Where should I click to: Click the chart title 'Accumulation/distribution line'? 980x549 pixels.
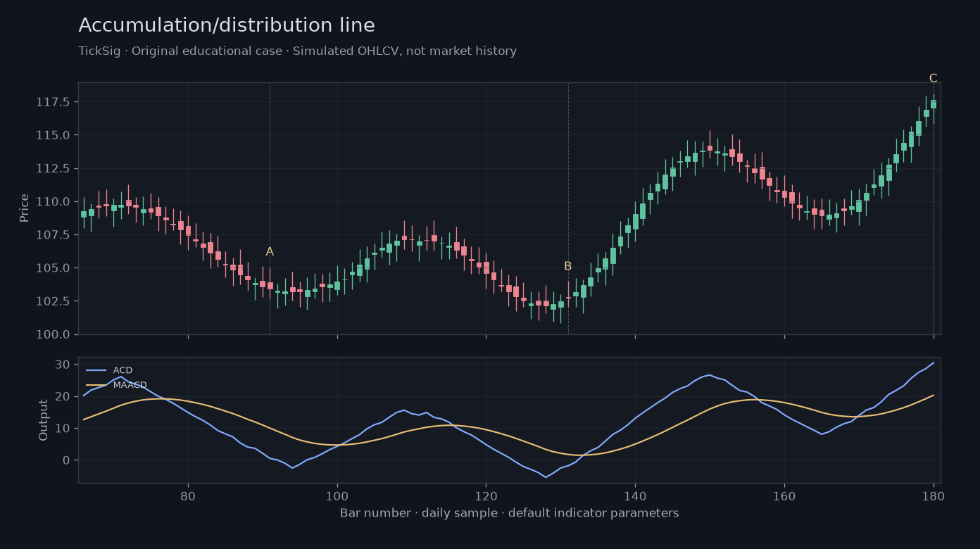(x=227, y=26)
